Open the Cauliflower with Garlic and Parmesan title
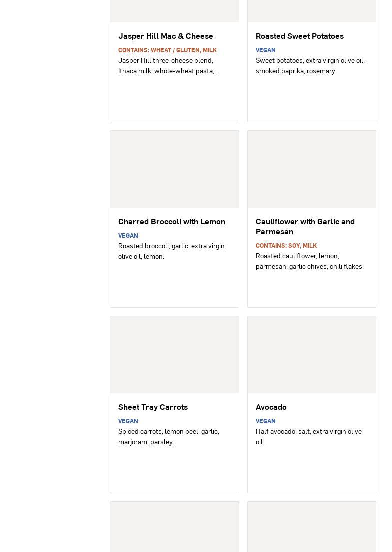The image size is (392, 552). pyautogui.click(x=305, y=227)
